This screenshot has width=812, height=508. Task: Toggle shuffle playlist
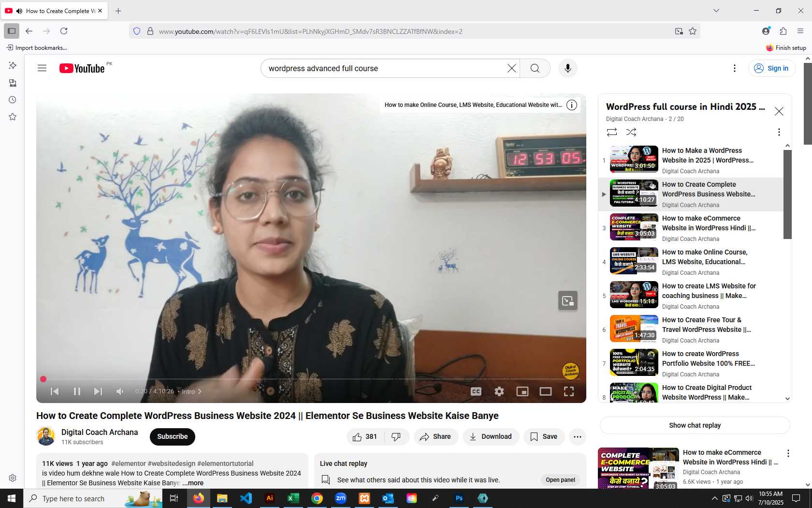pos(631,132)
